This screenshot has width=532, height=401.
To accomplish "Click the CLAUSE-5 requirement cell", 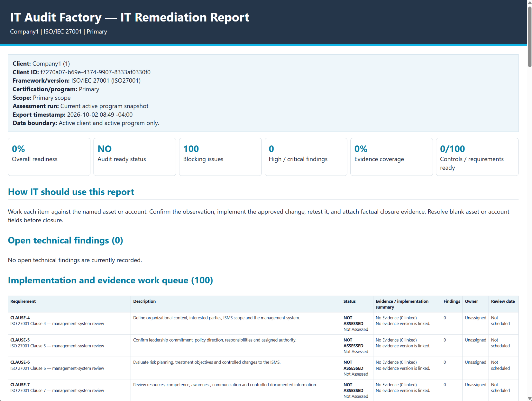I will (x=69, y=346).
